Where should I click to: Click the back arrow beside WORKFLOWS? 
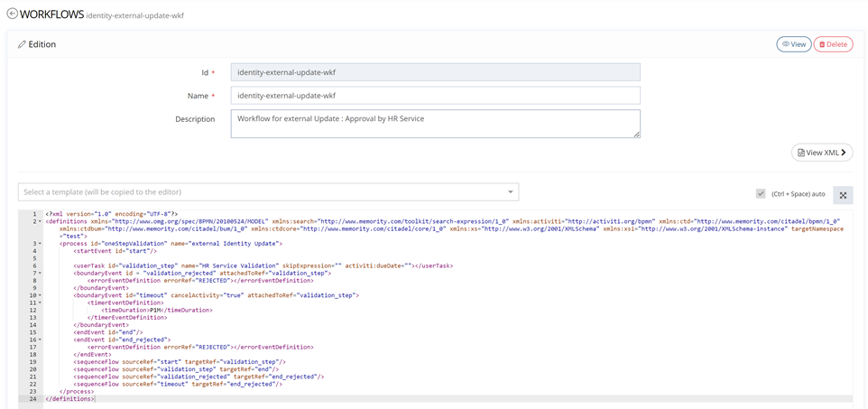coord(12,14)
